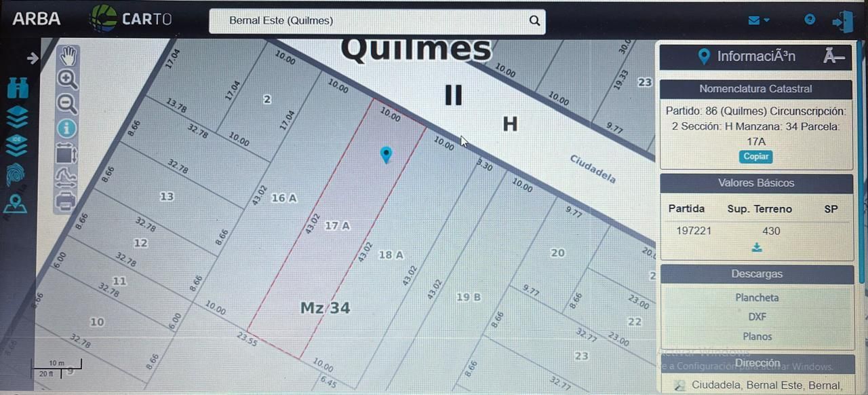Click the Sup. Terreno column header
This screenshot has height=395, width=868.
(x=759, y=209)
